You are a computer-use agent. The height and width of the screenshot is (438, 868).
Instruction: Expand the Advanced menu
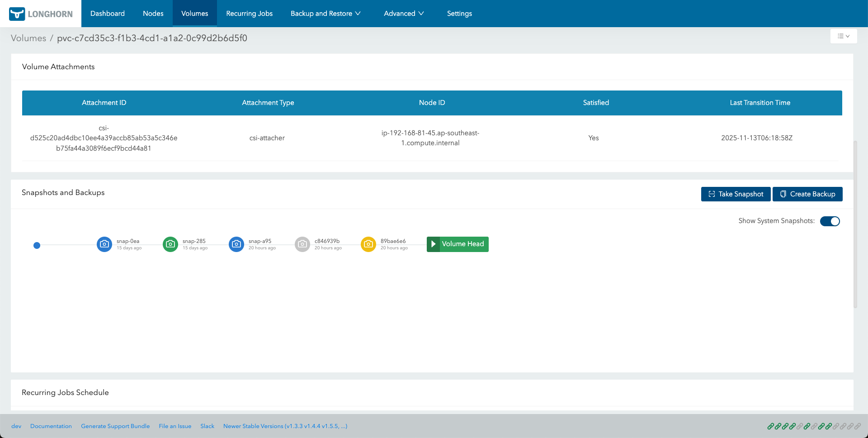coord(403,14)
